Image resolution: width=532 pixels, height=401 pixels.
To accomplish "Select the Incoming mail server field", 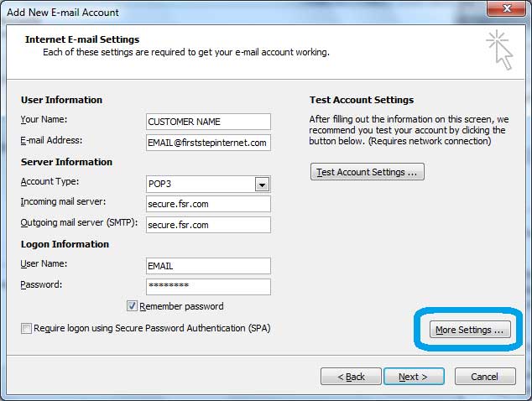I will click(208, 204).
